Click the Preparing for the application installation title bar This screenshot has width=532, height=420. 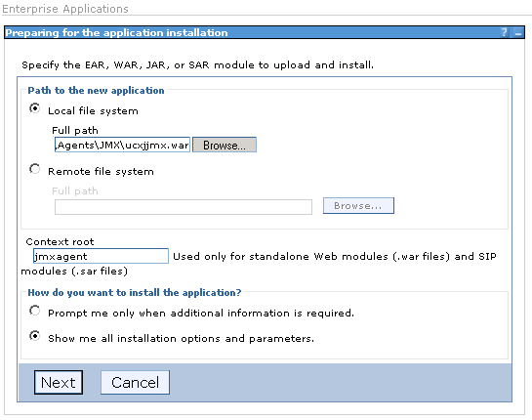coord(265,32)
